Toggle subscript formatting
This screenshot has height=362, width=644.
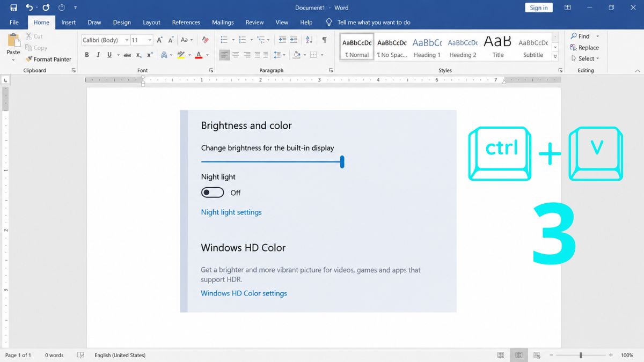(138, 55)
